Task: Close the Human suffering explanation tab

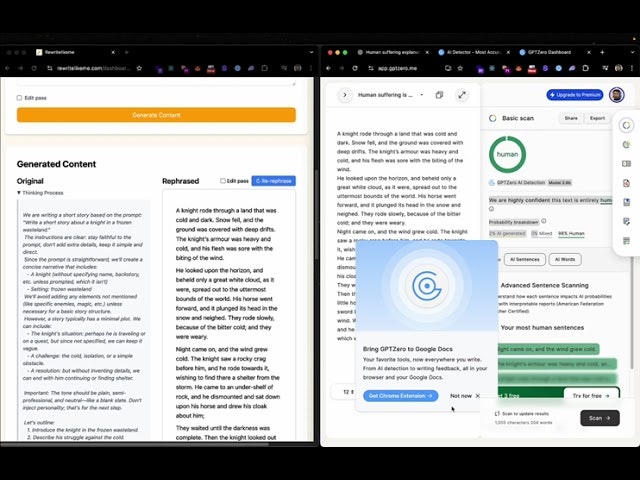Action: tap(427, 52)
